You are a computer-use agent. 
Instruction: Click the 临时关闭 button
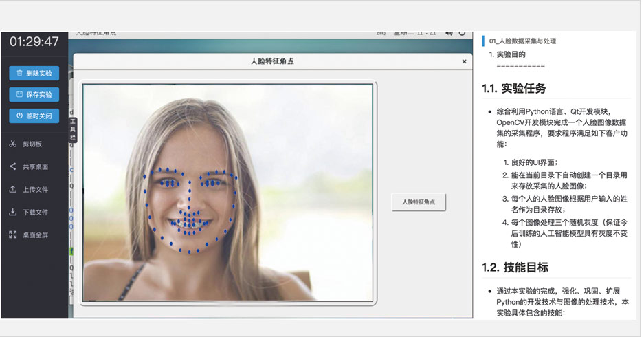(34, 116)
